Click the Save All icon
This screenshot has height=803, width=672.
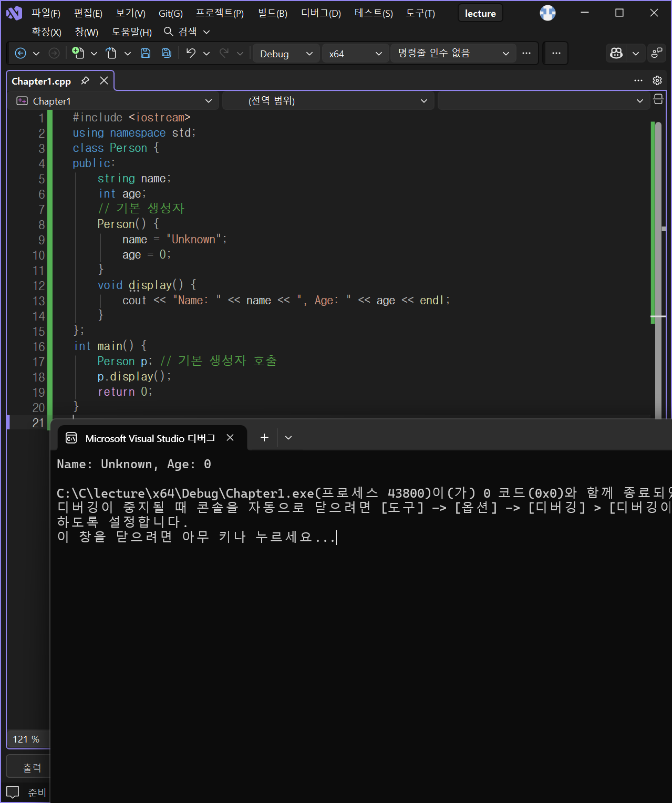pyautogui.click(x=166, y=53)
